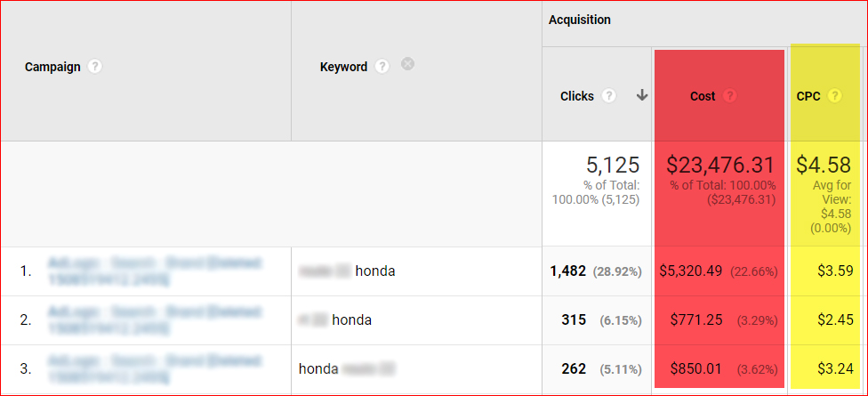868x396 pixels.
Task: Open the blurred campaign link in row 1
Action: pos(155,271)
